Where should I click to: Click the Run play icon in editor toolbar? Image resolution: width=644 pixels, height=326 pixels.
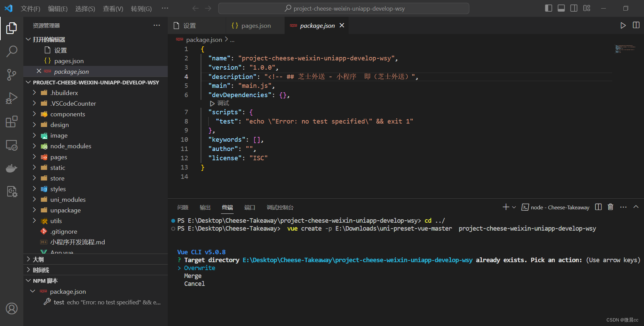coord(623,25)
